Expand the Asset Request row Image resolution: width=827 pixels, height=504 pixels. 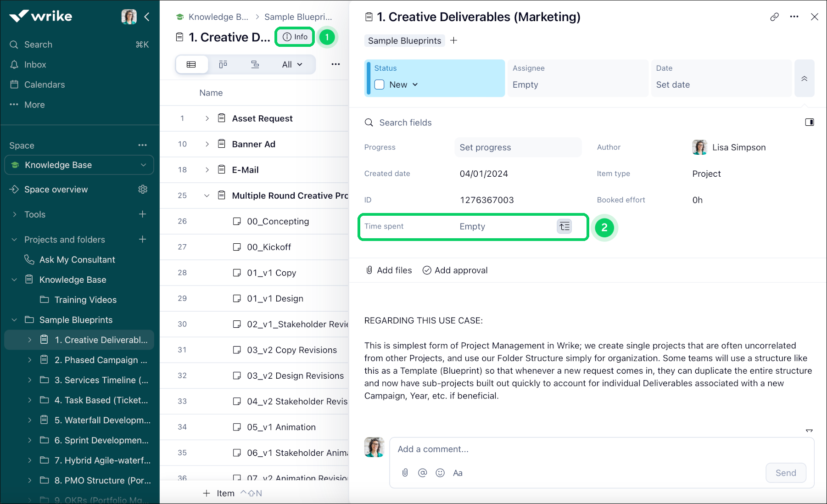(x=207, y=118)
